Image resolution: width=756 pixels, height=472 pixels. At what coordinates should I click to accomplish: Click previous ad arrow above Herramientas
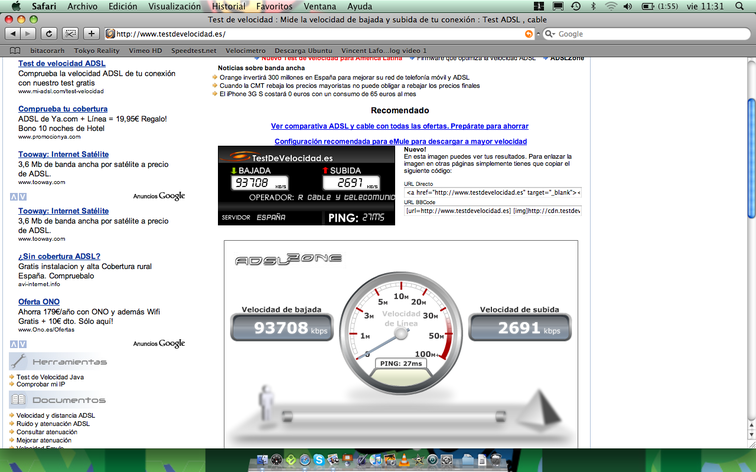point(14,344)
